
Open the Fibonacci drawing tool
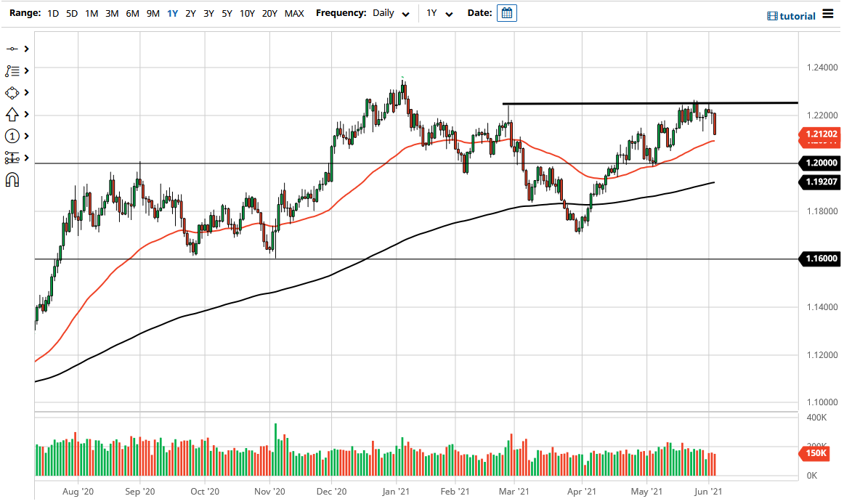tap(13, 70)
